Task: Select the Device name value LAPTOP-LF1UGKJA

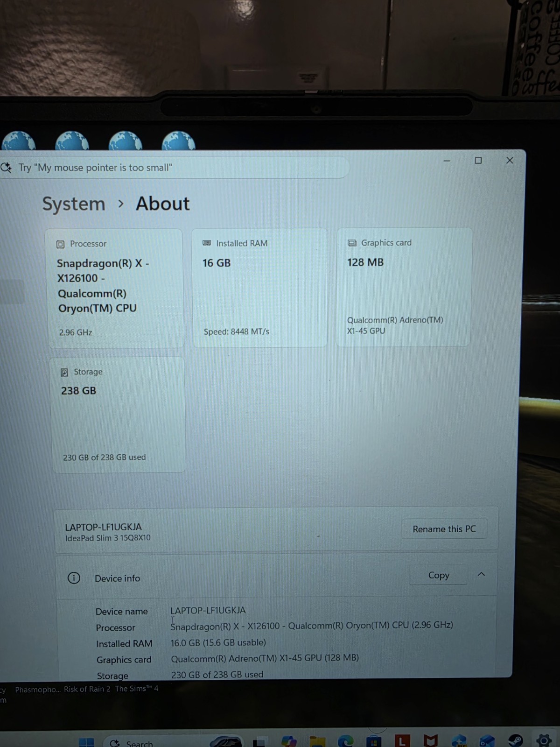Action: [x=208, y=610]
